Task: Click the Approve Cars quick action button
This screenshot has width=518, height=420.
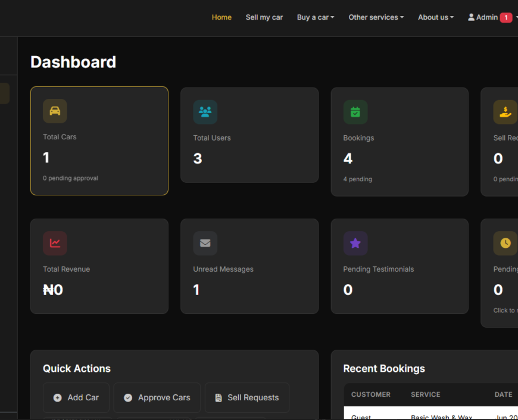Action: [x=157, y=397]
